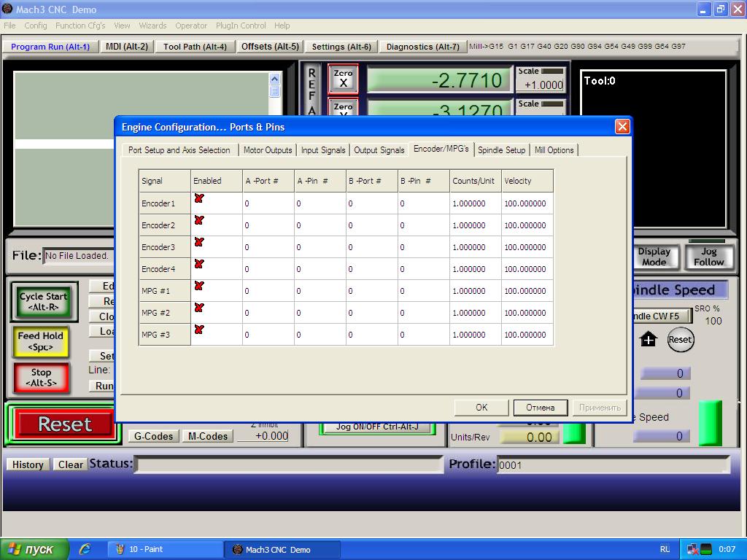The height and width of the screenshot is (560, 747).
Task: Go to Program Run (Alt-1) screen
Action: tap(50, 47)
